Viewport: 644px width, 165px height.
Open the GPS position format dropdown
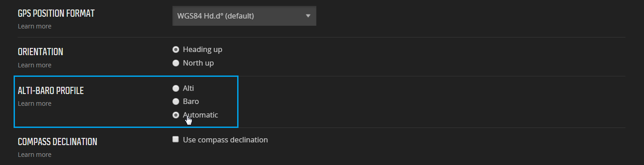click(244, 16)
